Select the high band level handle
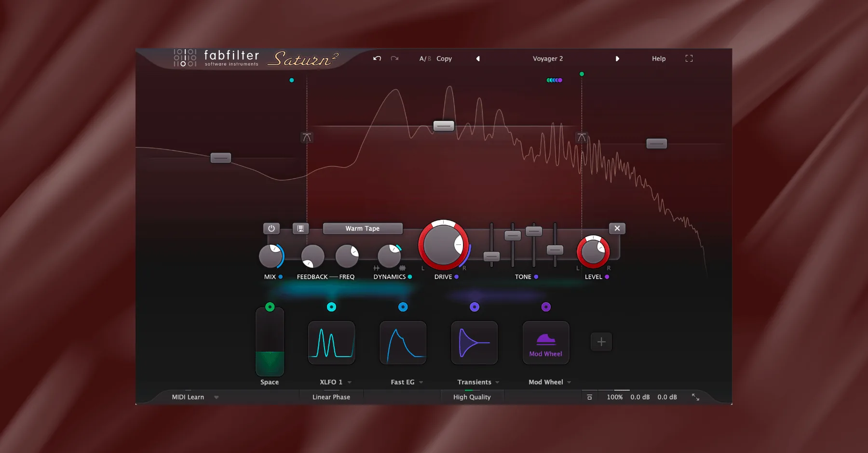868x453 pixels. (x=657, y=144)
